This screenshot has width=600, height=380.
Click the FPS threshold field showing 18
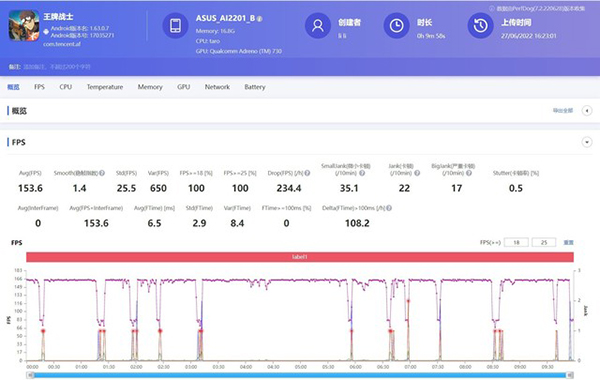click(x=516, y=242)
